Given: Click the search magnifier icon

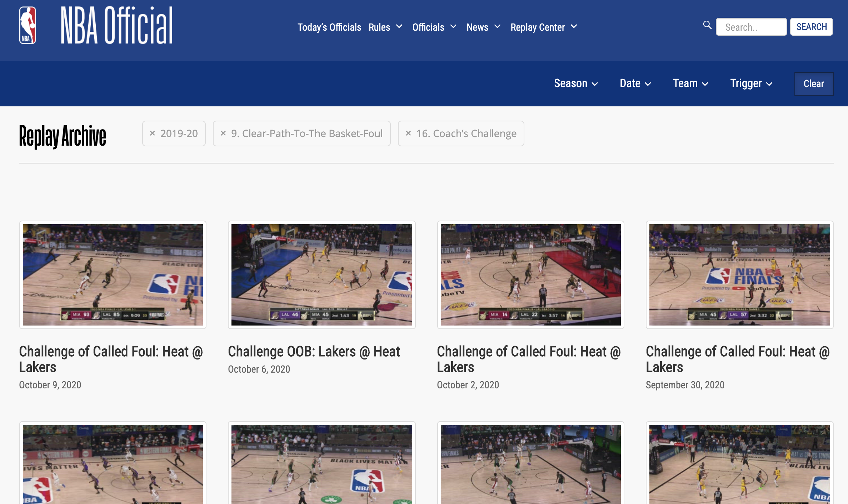Looking at the screenshot, I should click(707, 25).
